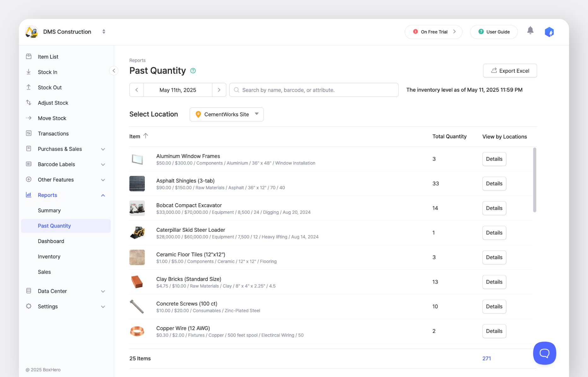Click the help icon beside Past Quantity

tap(193, 71)
